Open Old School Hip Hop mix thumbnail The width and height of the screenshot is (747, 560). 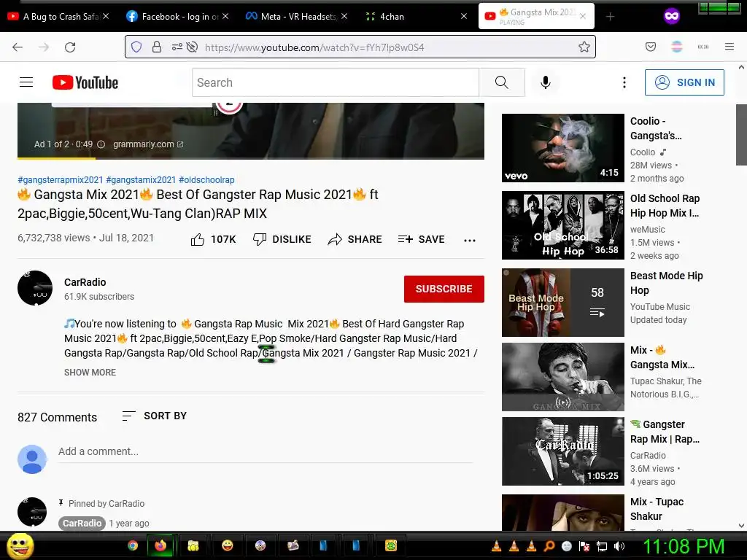tap(562, 225)
